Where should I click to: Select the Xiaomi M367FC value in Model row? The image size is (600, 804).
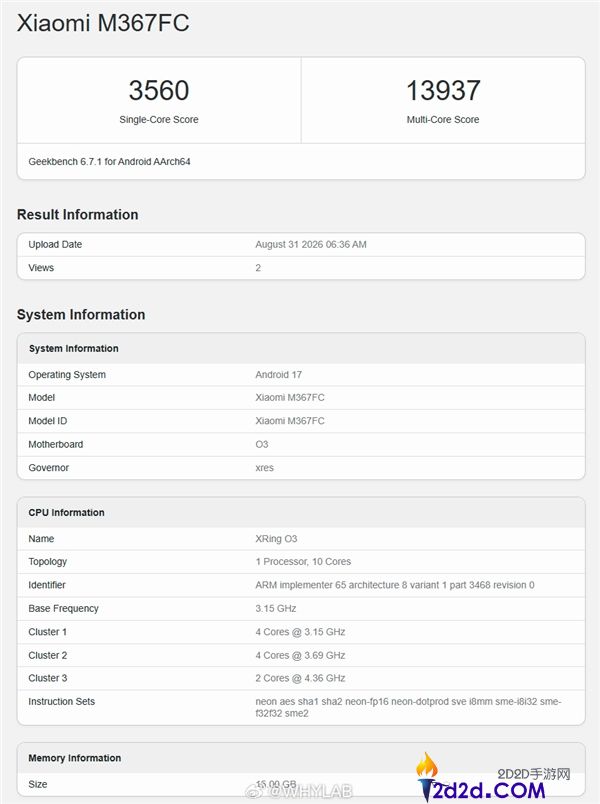(x=290, y=398)
